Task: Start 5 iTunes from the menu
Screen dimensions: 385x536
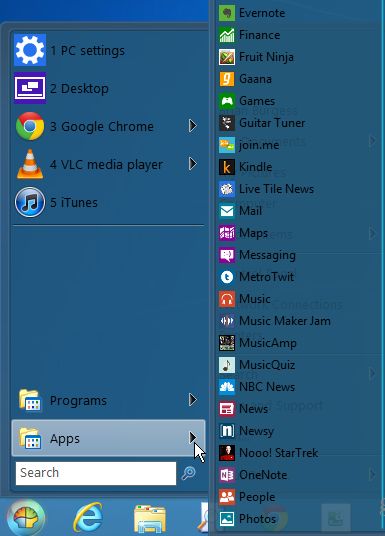Action: tap(109, 202)
